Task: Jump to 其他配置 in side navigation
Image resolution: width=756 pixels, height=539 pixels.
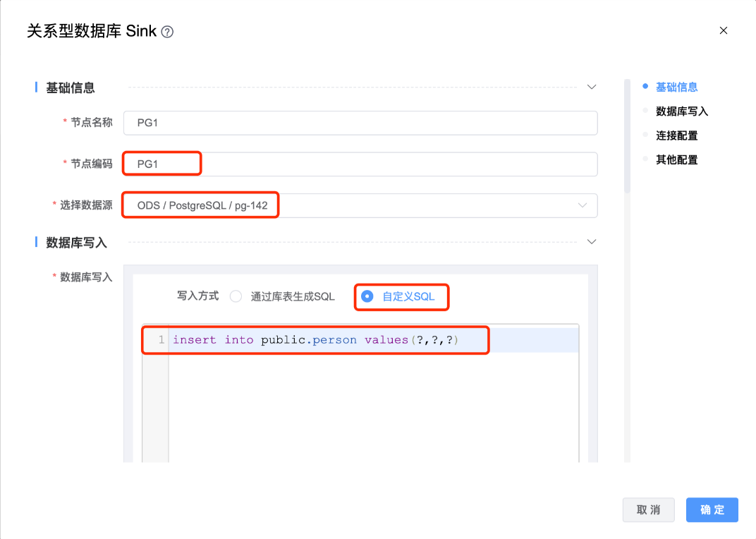Action: pyautogui.click(x=676, y=159)
